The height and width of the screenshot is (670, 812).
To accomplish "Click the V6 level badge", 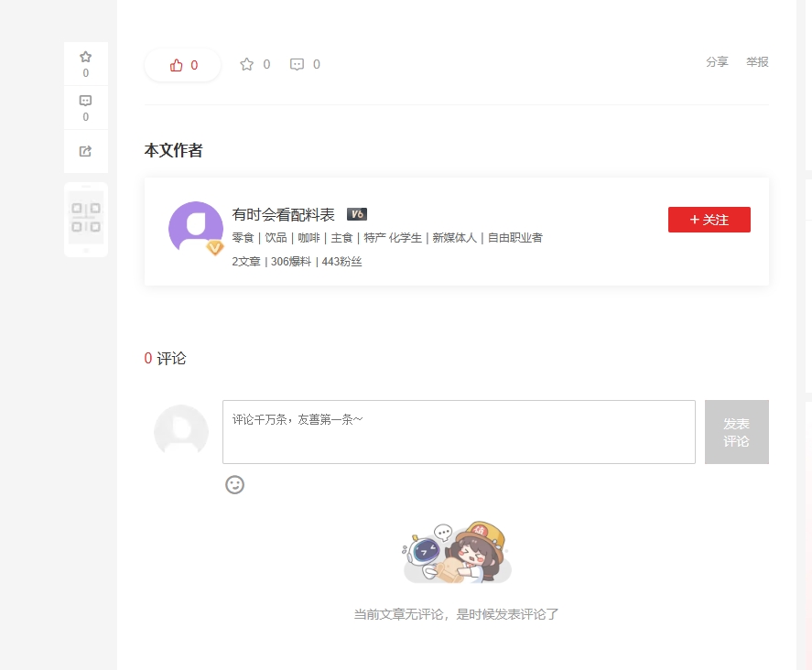I will tap(357, 214).
